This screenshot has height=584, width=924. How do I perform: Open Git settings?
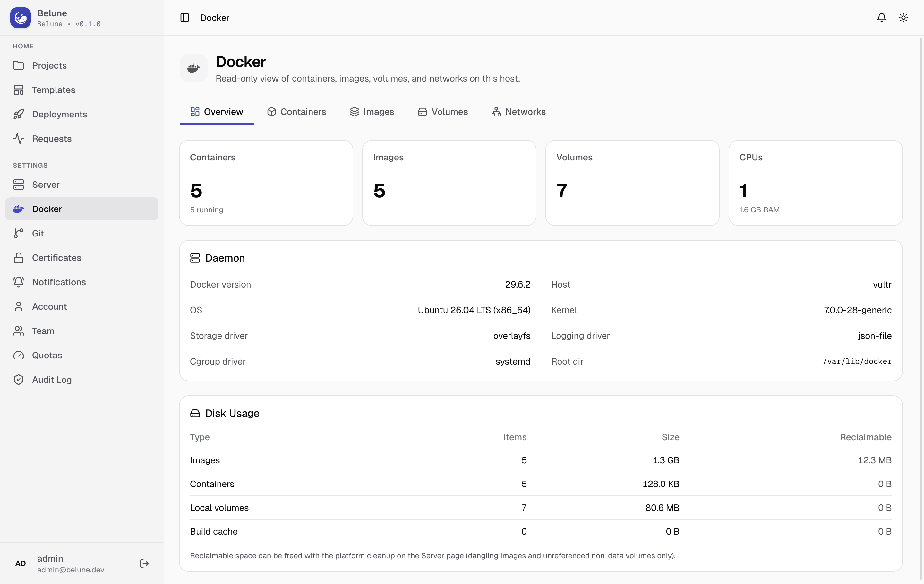point(82,233)
